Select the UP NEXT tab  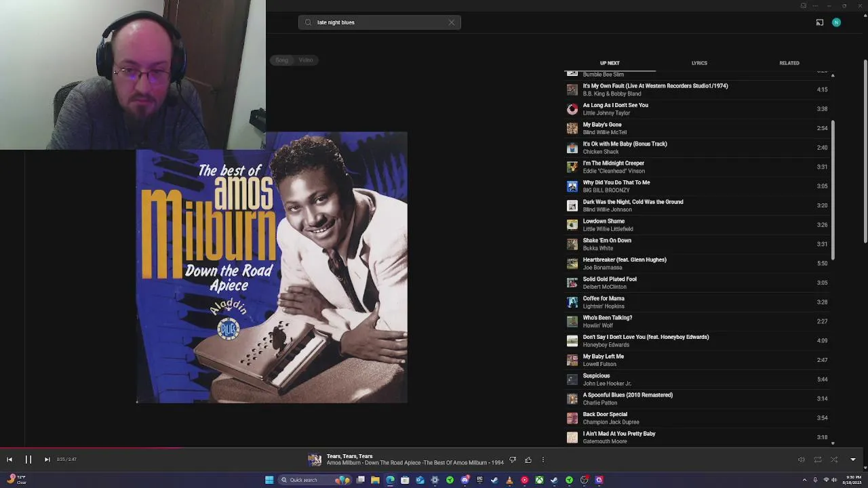tap(610, 63)
